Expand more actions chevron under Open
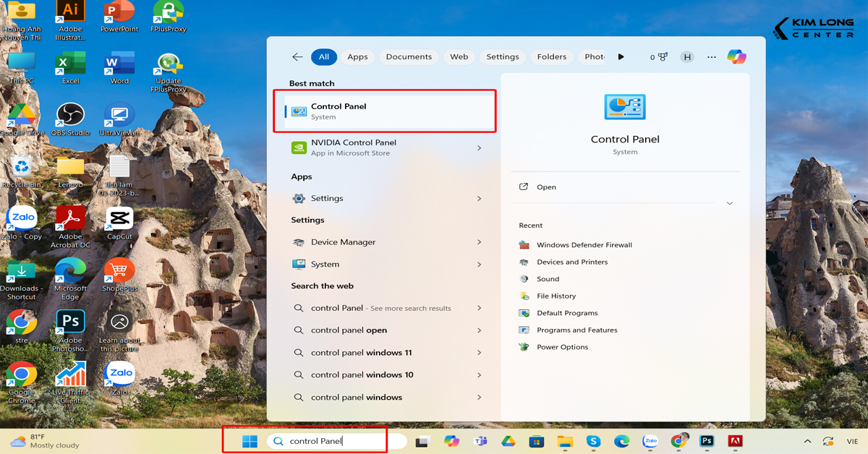 pos(729,204)
